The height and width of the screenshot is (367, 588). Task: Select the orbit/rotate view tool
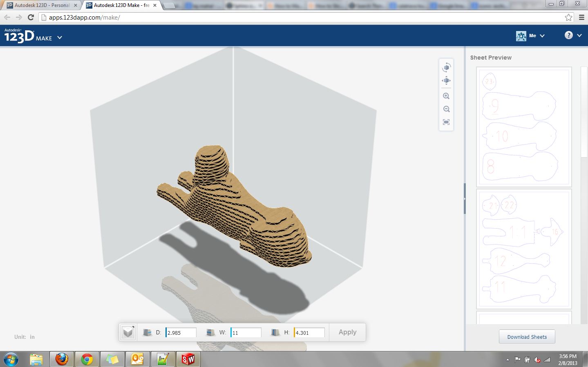tap(446, 67)
